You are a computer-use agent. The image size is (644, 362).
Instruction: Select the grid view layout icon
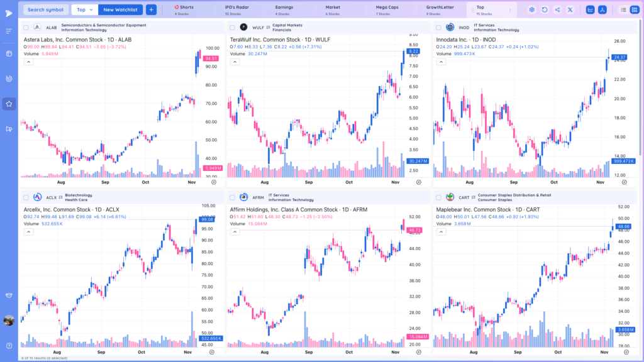[x=634, y=9]
